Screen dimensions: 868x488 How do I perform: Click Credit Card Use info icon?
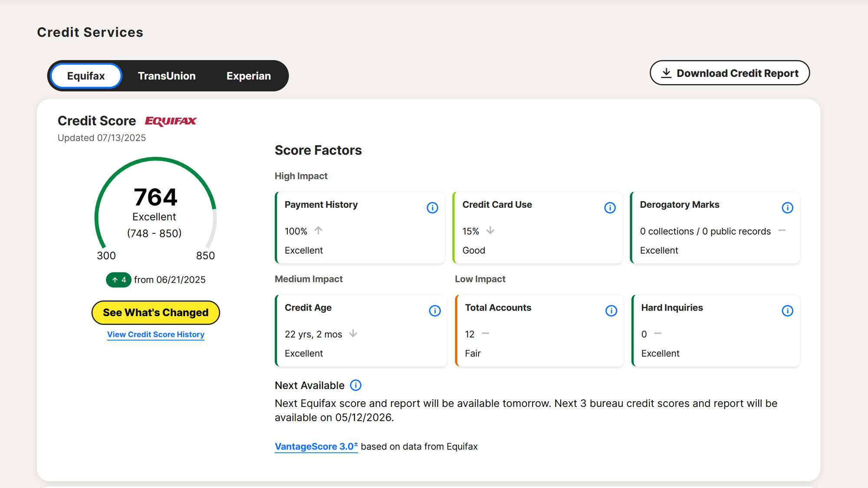[x=610, y=208]
